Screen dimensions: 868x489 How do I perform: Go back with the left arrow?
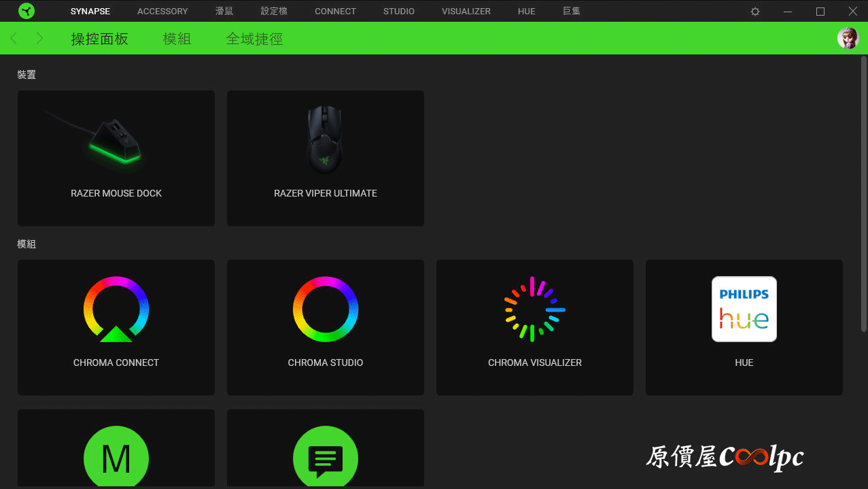tap(14, 39)
